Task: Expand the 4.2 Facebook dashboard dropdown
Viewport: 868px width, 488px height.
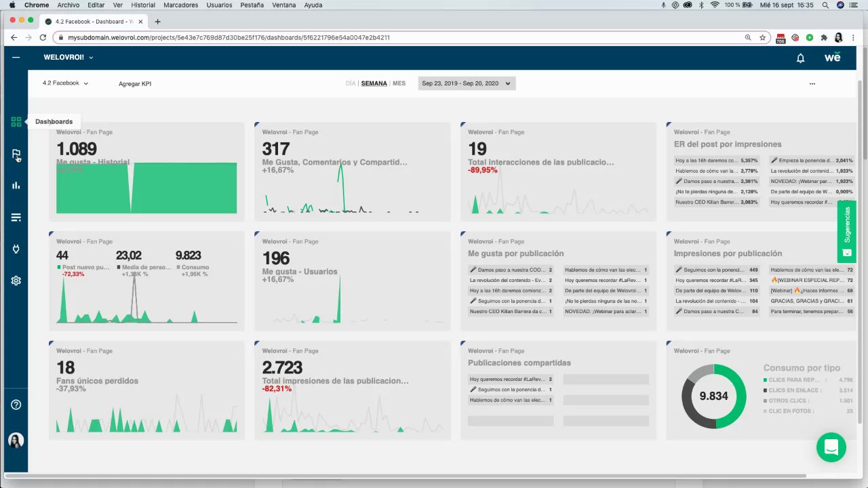Action: click(65, 83)
